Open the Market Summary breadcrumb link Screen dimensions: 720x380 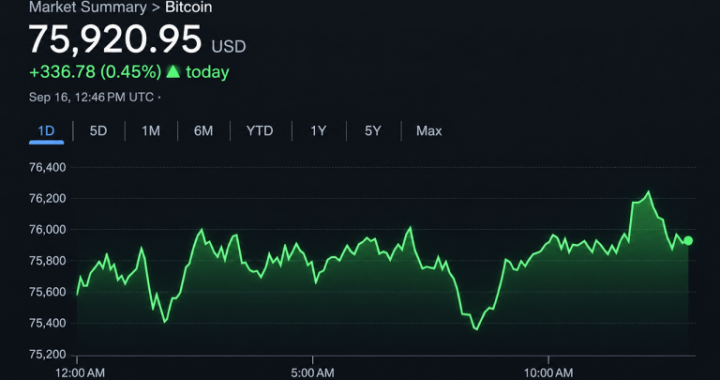pos(88,7)
